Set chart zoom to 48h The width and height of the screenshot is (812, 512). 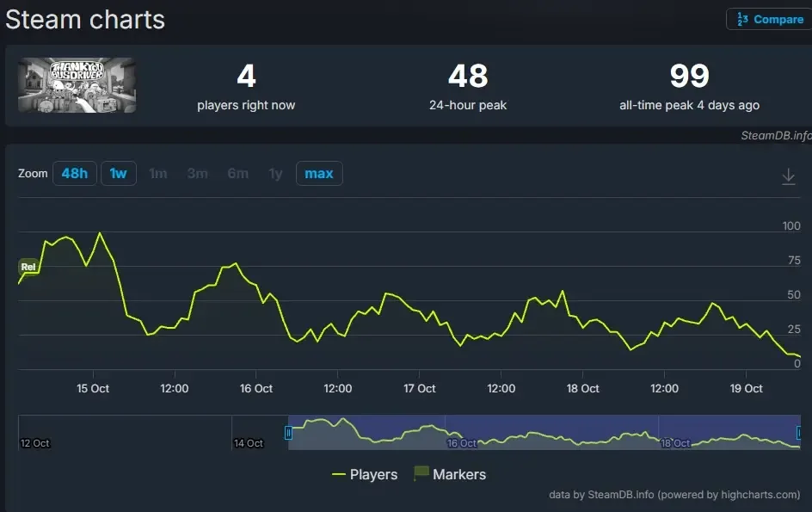75,173
